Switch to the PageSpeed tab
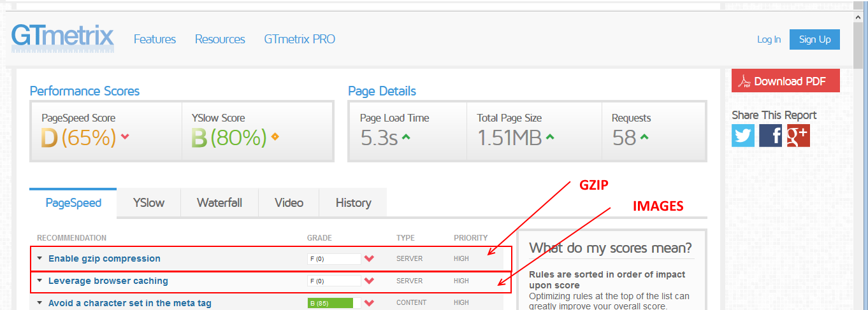Image resolution: width=868 pixels, height=310 pixels. 73,202
